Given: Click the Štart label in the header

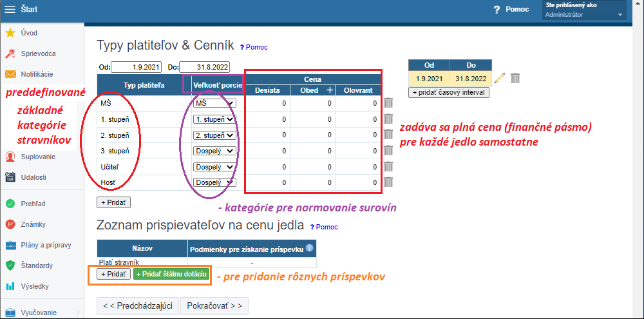Looking at the screenshot, I should coord(29,9).
